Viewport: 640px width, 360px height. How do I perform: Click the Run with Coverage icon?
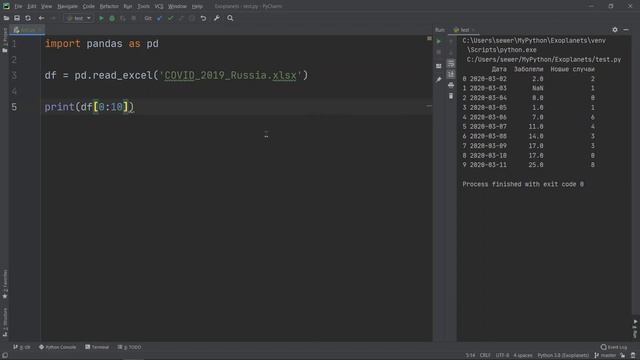123,18
